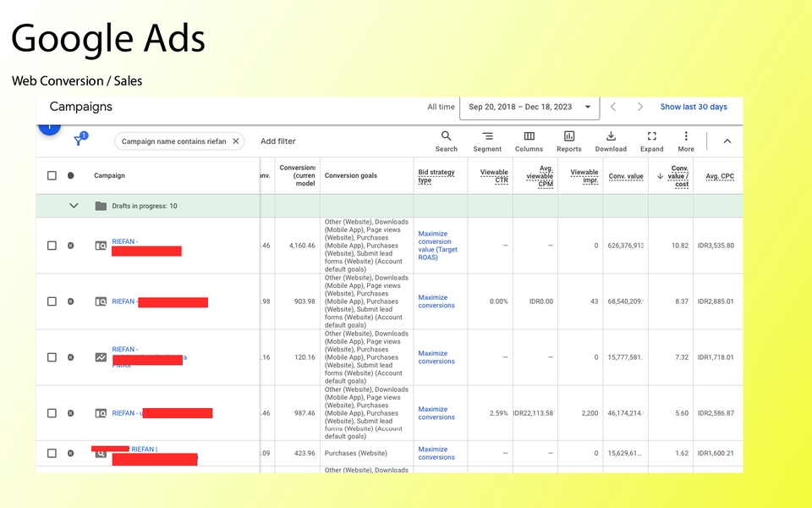Open the More options three-dot icon
Viewport: 812px width, 508px height.
pyautogui.click(x=685, y=136)
